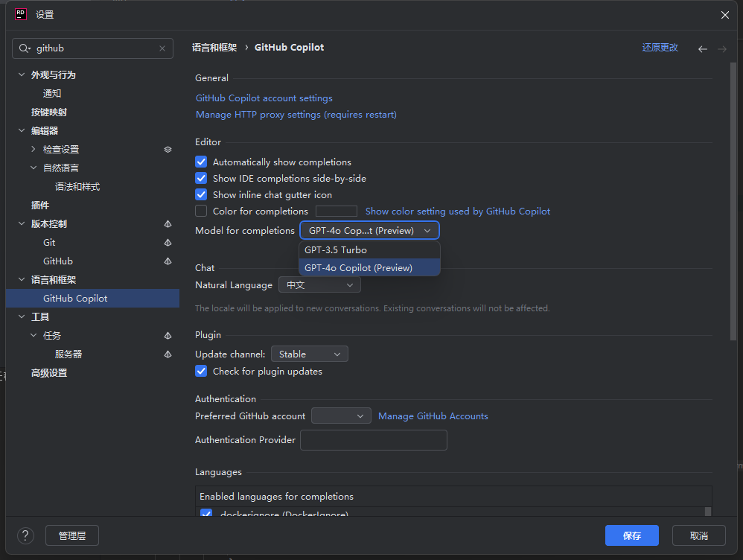Viewport: 743px width, 560px height.
Task: Select GitHub under 版本控制
Action: coord(58,261)
